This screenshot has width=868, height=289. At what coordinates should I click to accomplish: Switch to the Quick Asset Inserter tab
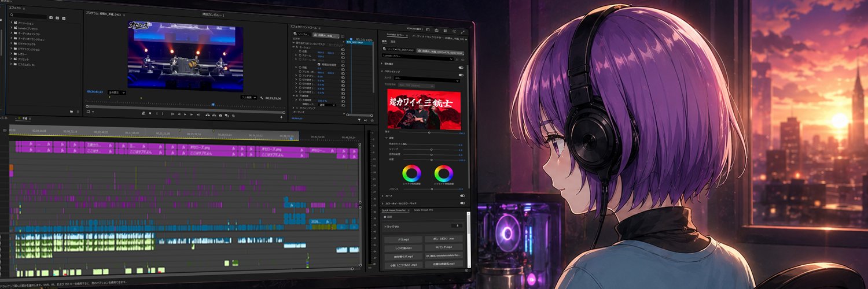395,210
